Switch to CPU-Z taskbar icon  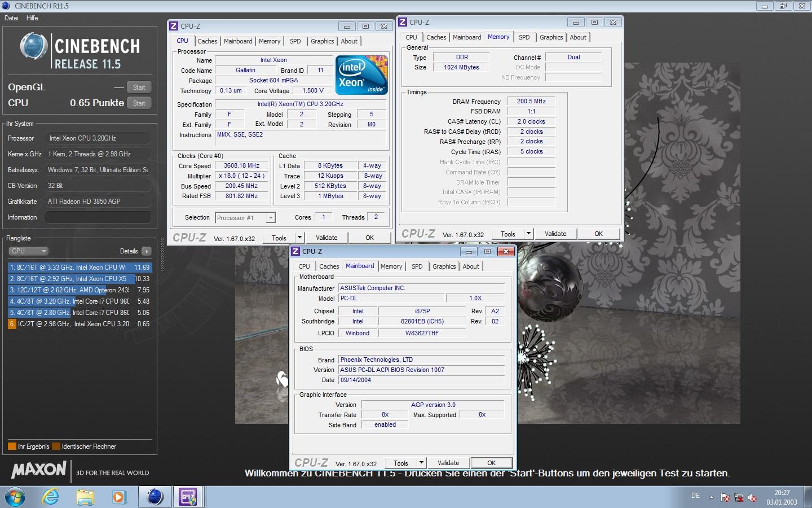(188, 497)
